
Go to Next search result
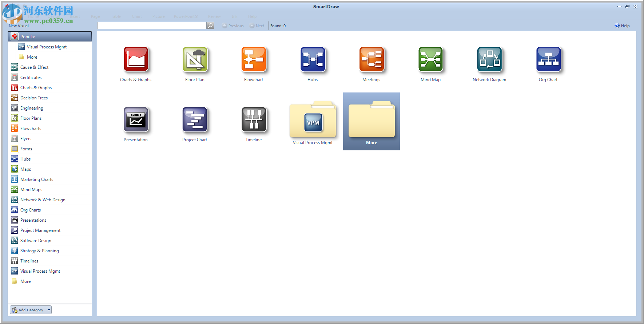257,26
